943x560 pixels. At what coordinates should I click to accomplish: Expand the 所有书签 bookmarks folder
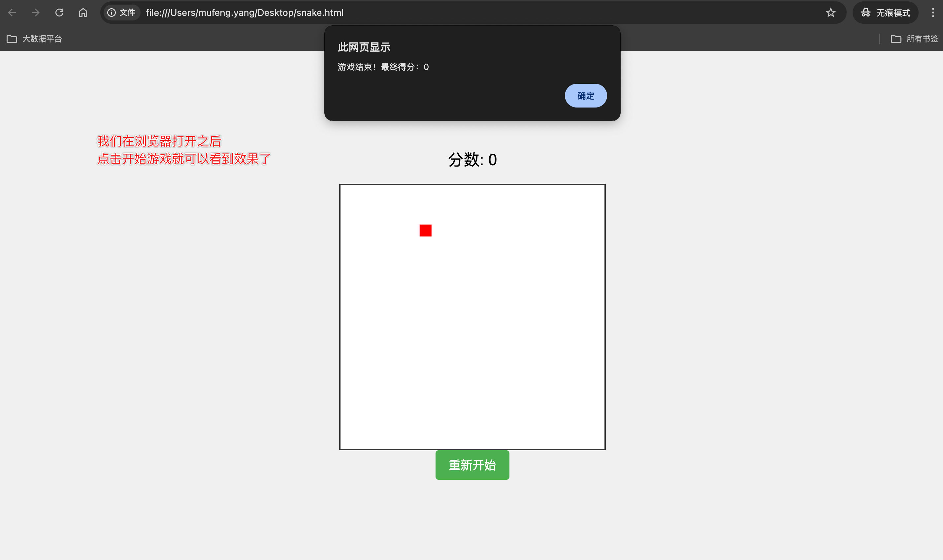(x=914, y=39)
